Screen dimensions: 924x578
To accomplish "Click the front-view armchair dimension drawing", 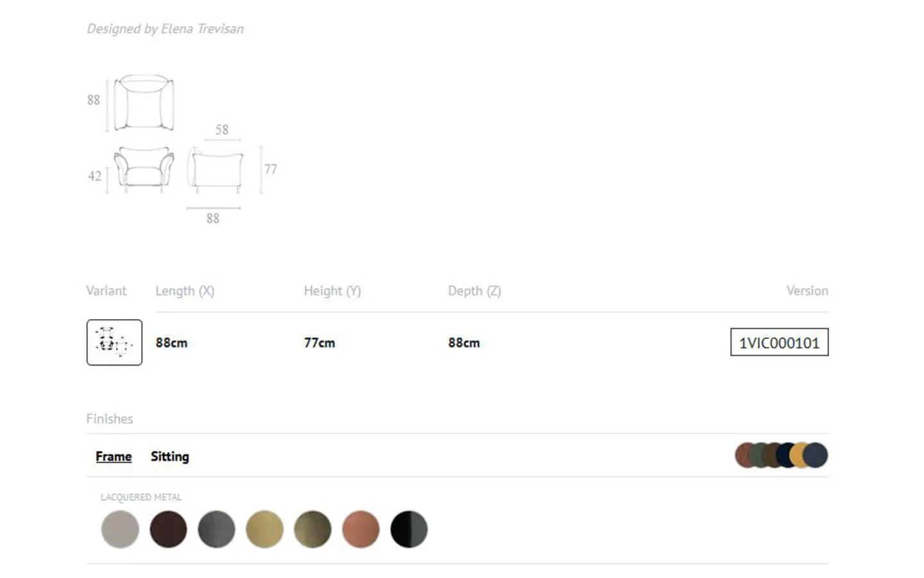I will point(144,169).
